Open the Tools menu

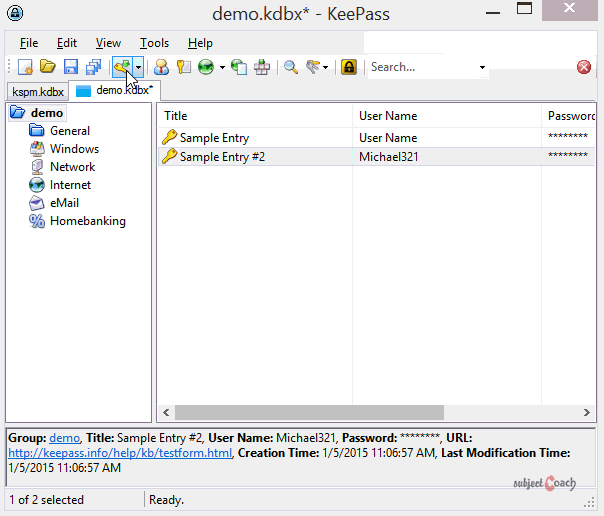(154, 43)
